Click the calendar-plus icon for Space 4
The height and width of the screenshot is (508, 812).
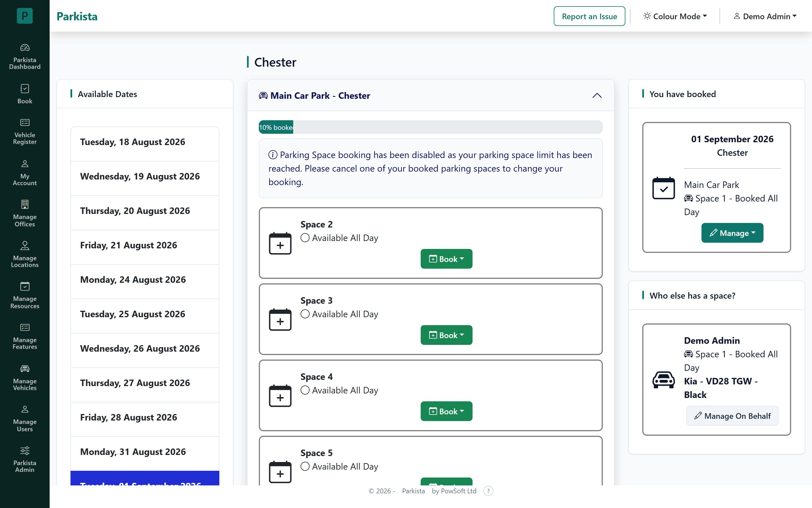click(280, 396)
